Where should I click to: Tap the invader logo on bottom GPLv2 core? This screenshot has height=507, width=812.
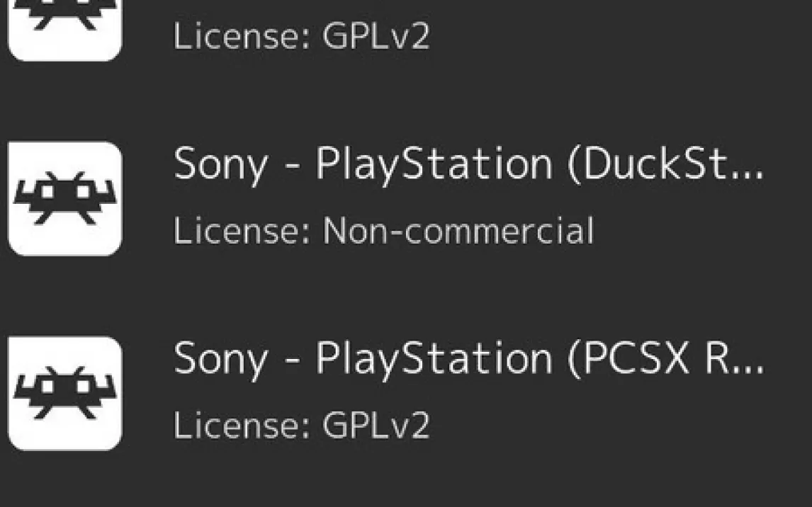coord(64,393)
